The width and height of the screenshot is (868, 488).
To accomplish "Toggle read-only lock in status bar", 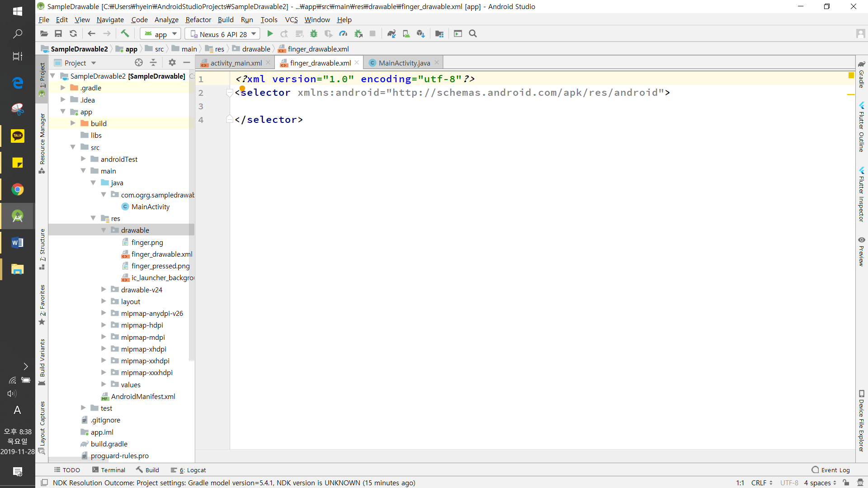I will 846,483.
